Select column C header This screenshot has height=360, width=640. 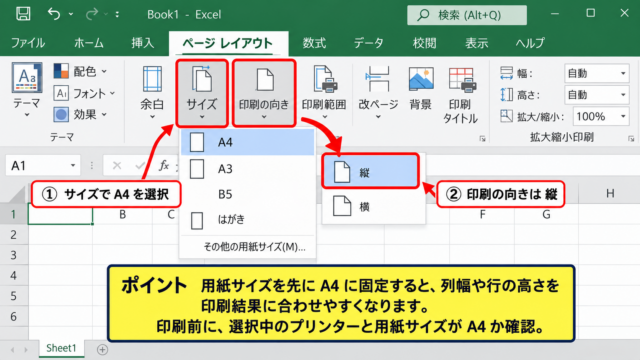point(171,214)
